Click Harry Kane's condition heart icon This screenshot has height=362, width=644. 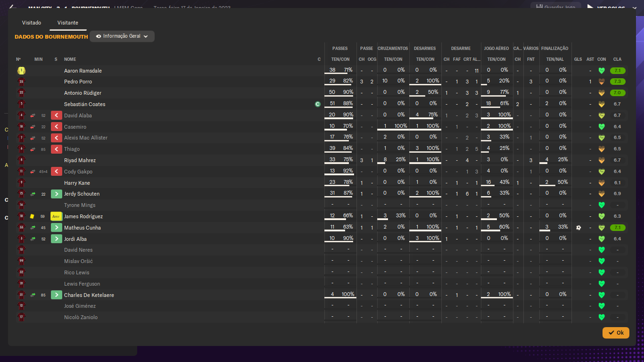coord(602,183)
